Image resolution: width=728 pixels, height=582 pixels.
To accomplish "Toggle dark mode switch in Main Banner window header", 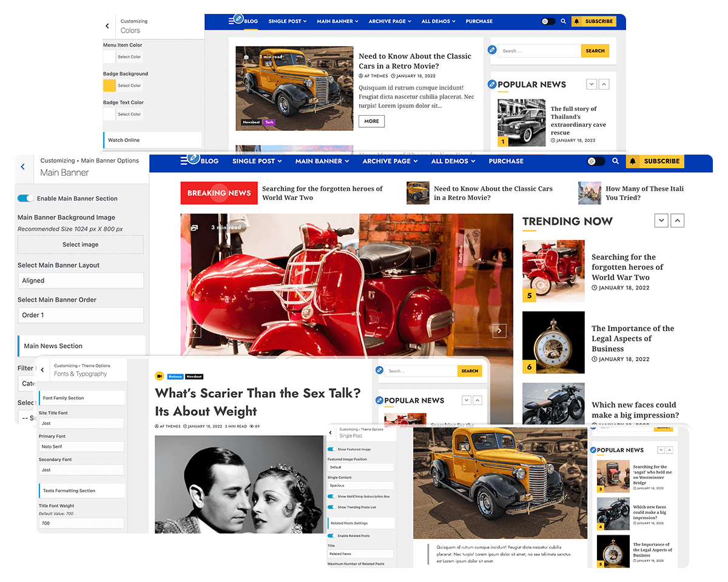I will click(596, 161).
